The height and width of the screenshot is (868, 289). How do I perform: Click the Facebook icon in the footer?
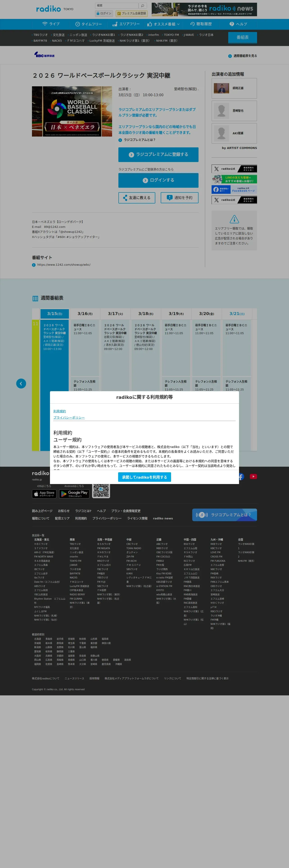point(241,476)
